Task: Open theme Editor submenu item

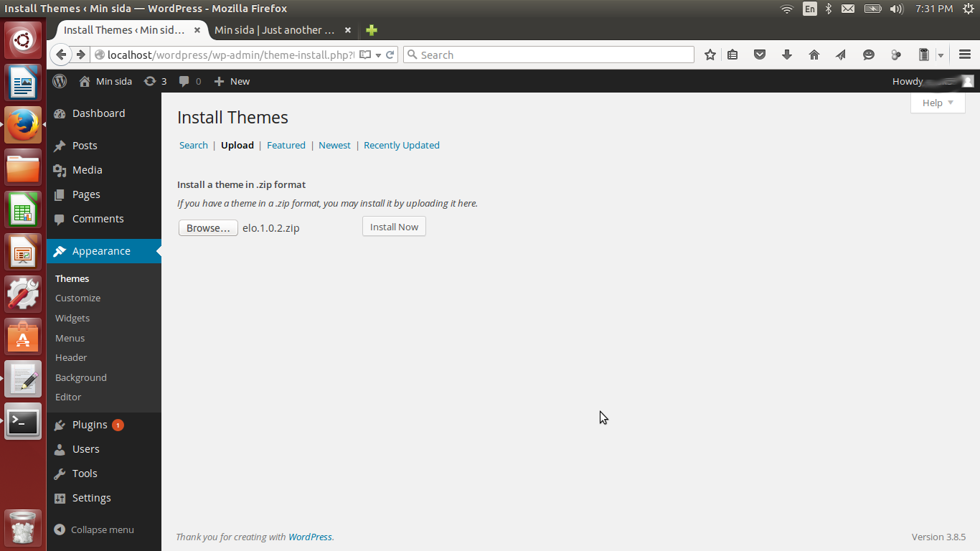Action: pyautogui.click(x=68, y=397)
